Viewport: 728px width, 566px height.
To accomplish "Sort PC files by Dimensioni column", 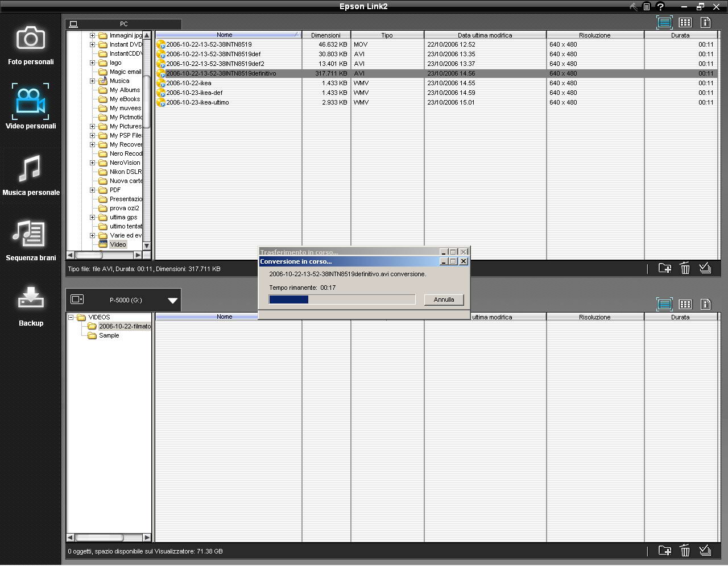I will pos(326,35).
